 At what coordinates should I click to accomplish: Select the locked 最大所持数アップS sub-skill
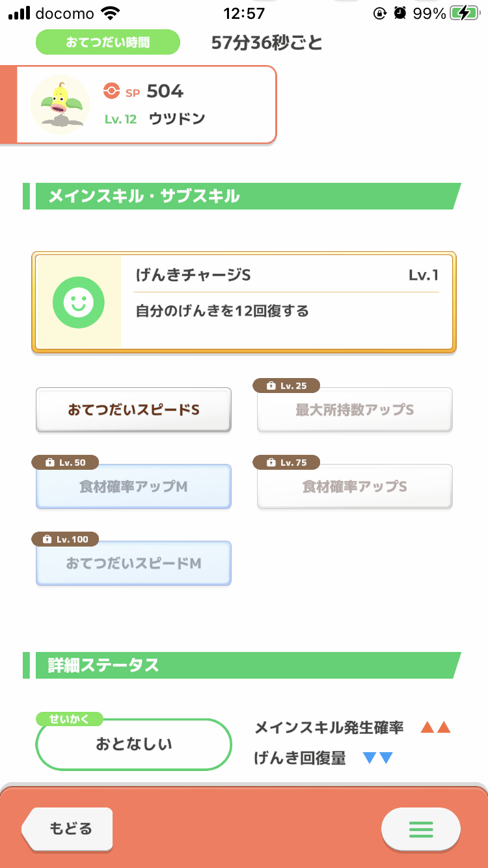tap(355, 410)
